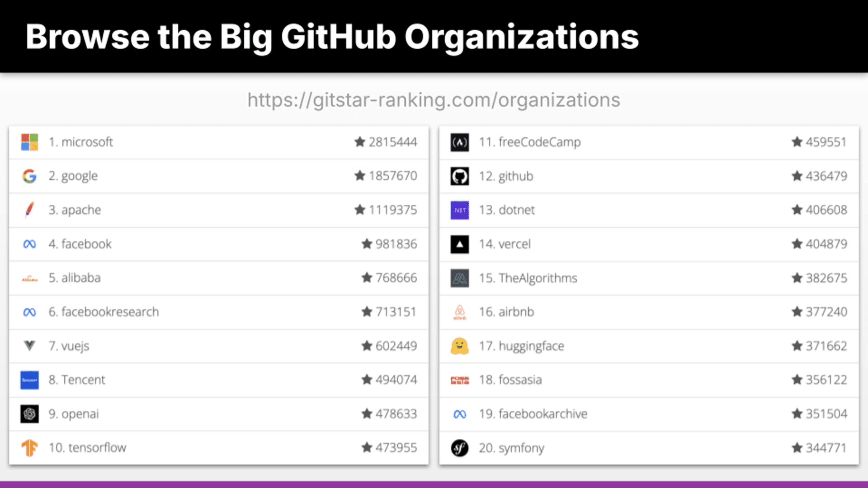Click the airbnb organization icon
This screenshot has height=488, width=868.
[x=460, y=312]
